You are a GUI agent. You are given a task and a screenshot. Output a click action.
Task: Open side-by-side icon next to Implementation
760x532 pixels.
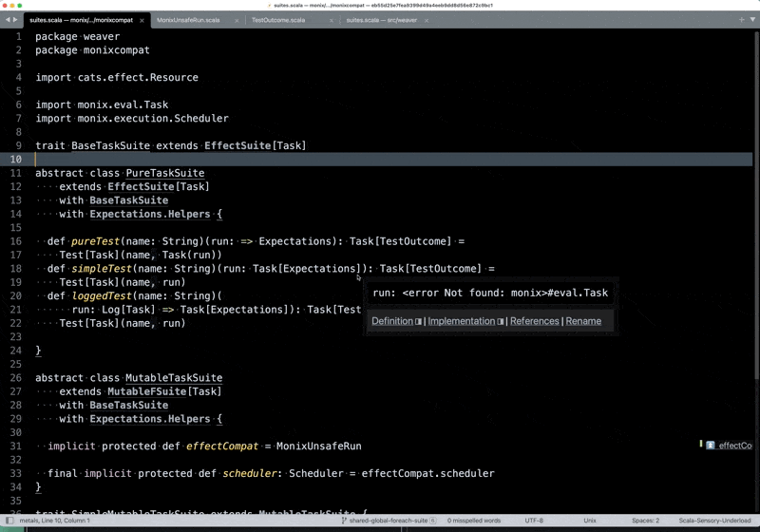point(501,321)
